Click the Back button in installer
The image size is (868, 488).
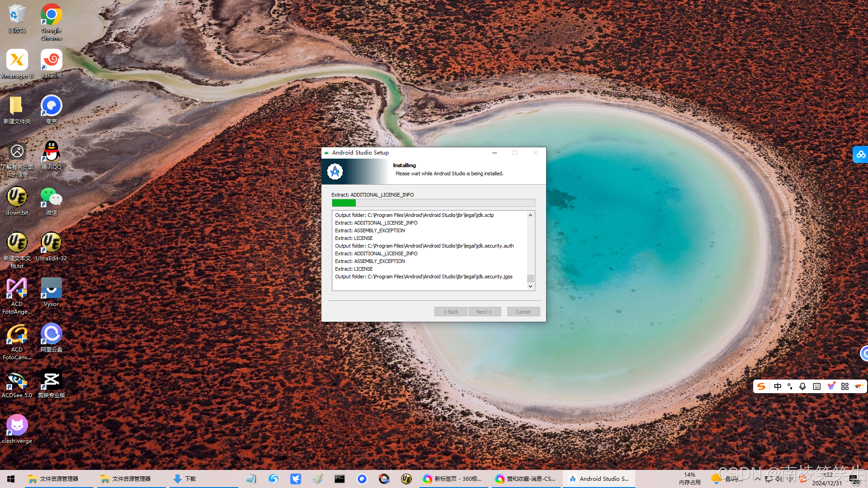coord(450,312)
